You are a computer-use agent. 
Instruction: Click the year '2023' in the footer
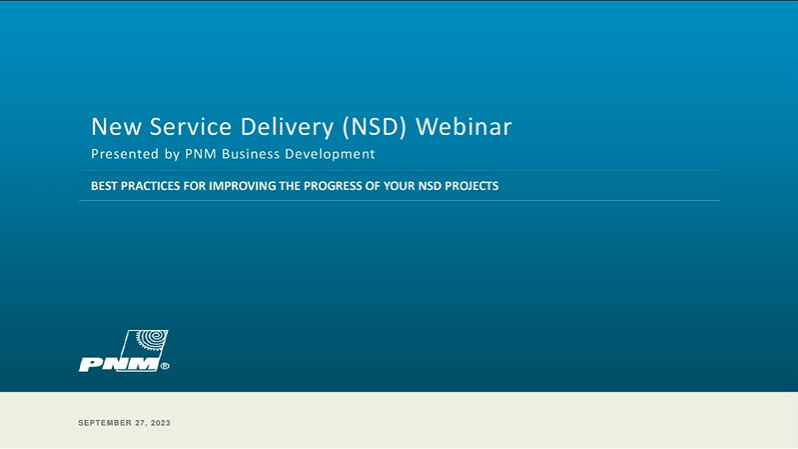(x=160, y=423)
